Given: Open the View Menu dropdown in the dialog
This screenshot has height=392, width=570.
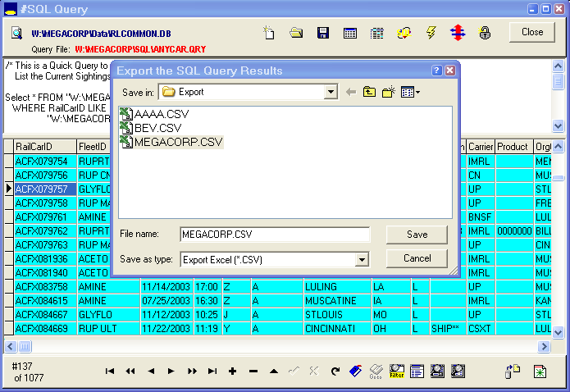Looking at the screenshot, I should click(410, 92).
